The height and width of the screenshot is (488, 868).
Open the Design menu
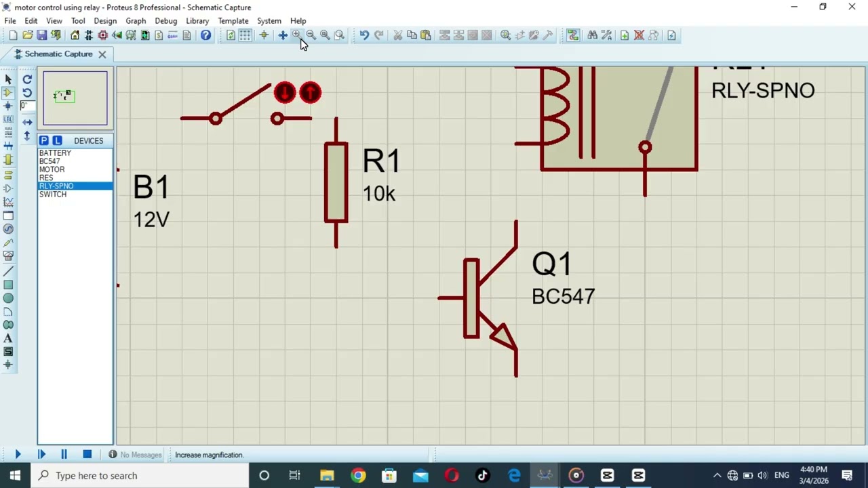pos(105,21)
